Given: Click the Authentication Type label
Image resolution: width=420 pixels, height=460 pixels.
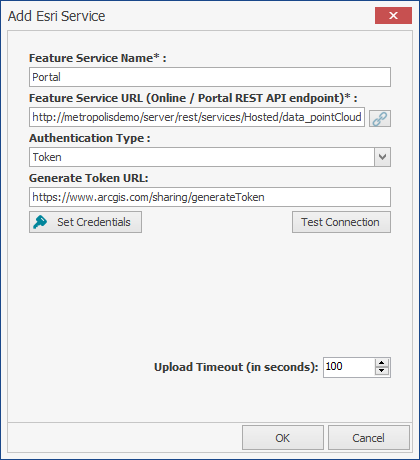Looking at the screenshot, I should pos(90,138).
